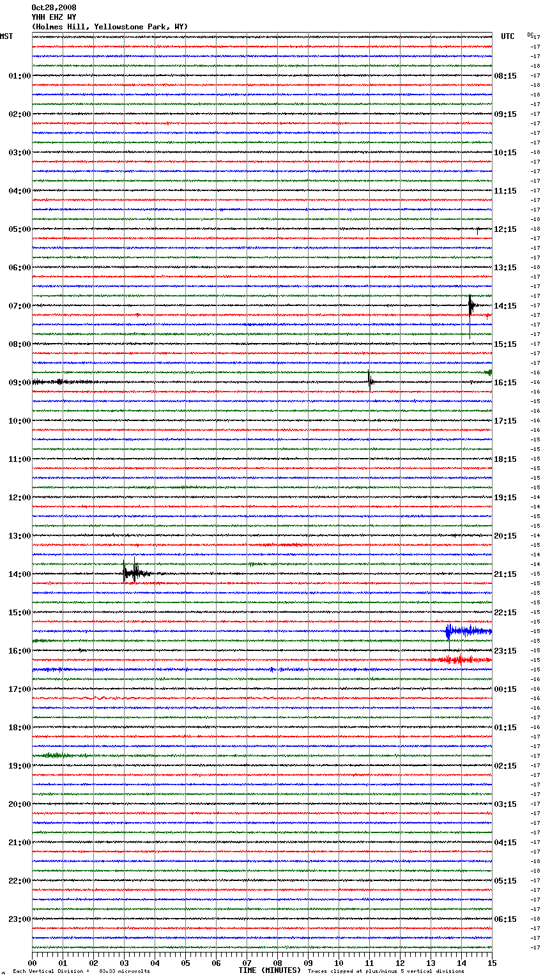Click the 06:15 UTC time label
The image size is (543, 980).
point(505,919)
